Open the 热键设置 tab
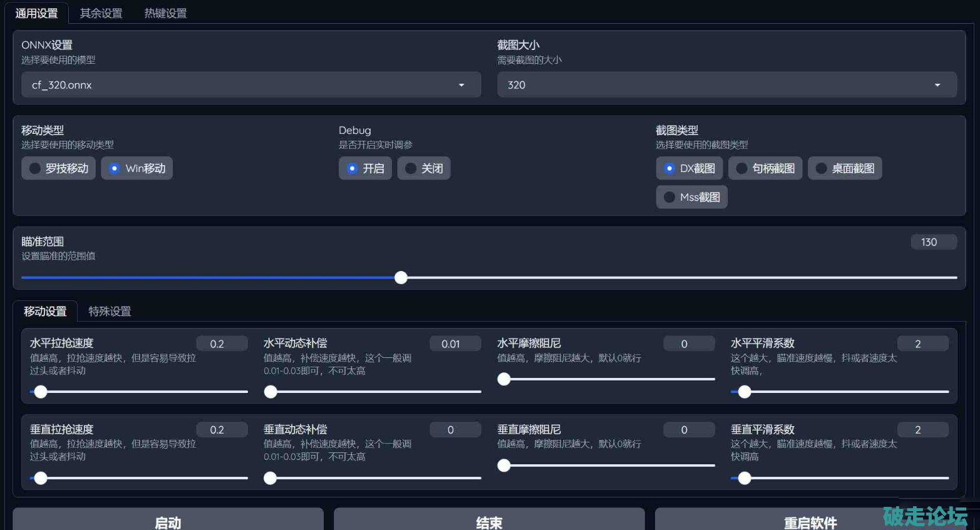This screenshot has height=530, width=980. point(165,13)
